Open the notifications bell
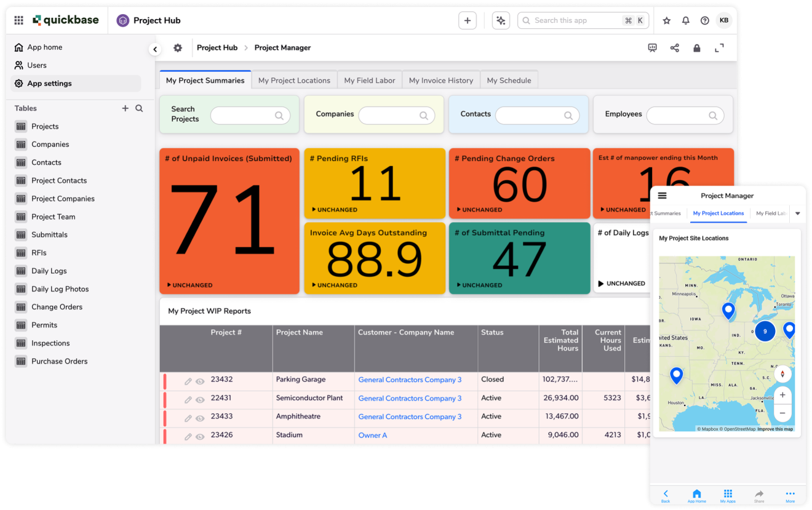 (x=685, y=20)
